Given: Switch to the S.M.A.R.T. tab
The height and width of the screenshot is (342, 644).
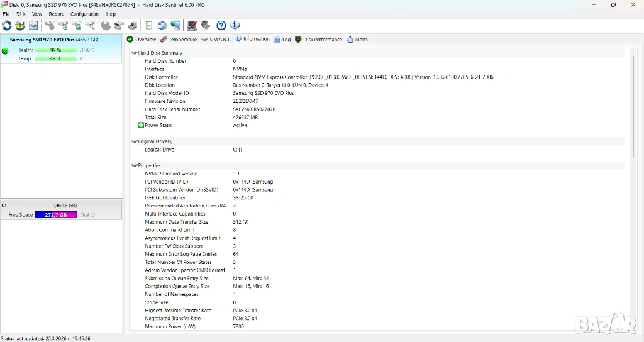Looking at the screenshot, I should coord(216,40).
